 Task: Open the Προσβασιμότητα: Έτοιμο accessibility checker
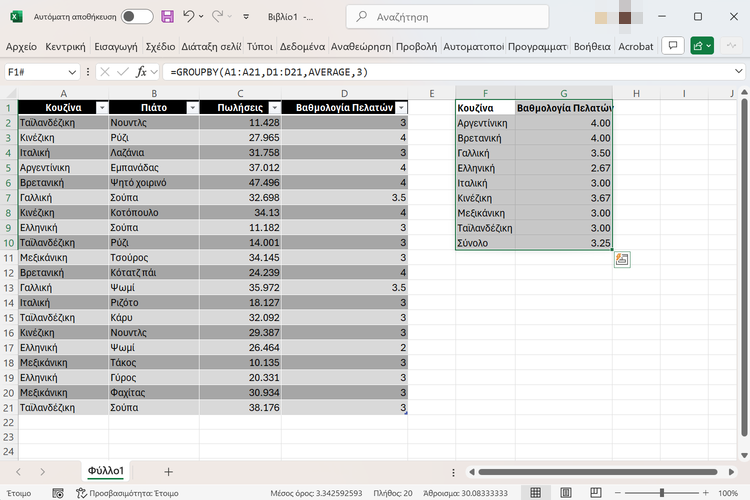128,493
